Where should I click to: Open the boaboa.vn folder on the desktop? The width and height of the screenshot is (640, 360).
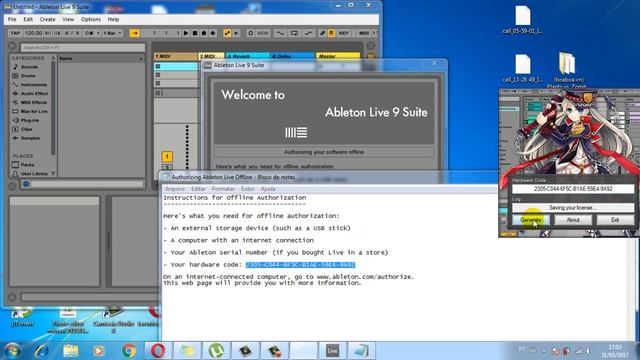tap(568, 69)
